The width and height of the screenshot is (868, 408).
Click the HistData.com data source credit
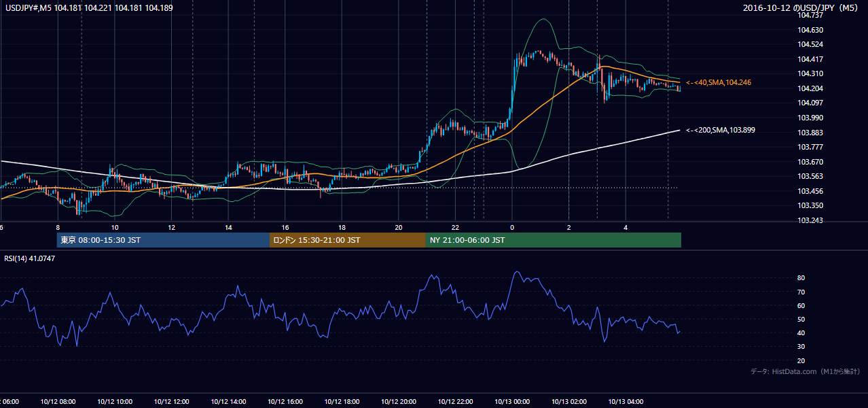click(805, 371)
